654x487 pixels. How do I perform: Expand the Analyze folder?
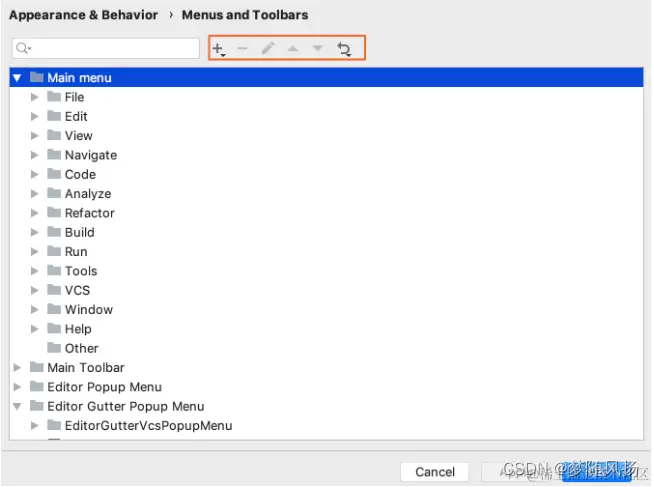pos(34,193)
